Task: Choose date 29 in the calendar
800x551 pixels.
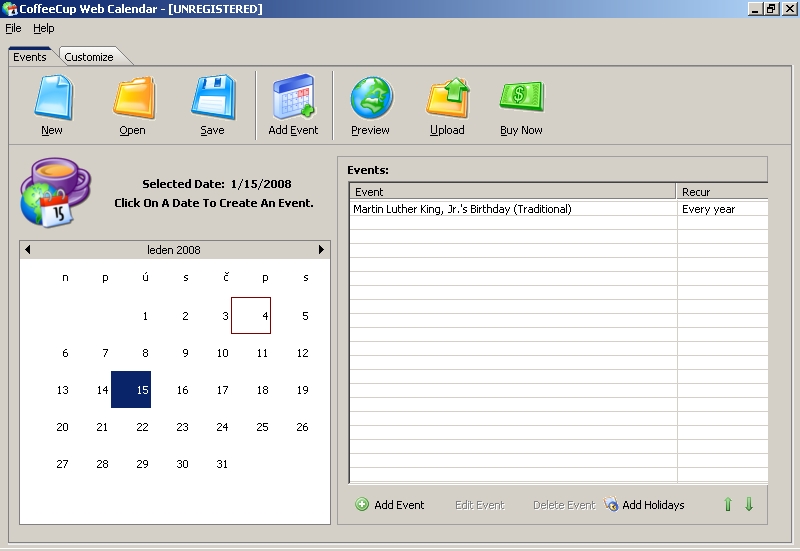Action: (x=142, y=464)
